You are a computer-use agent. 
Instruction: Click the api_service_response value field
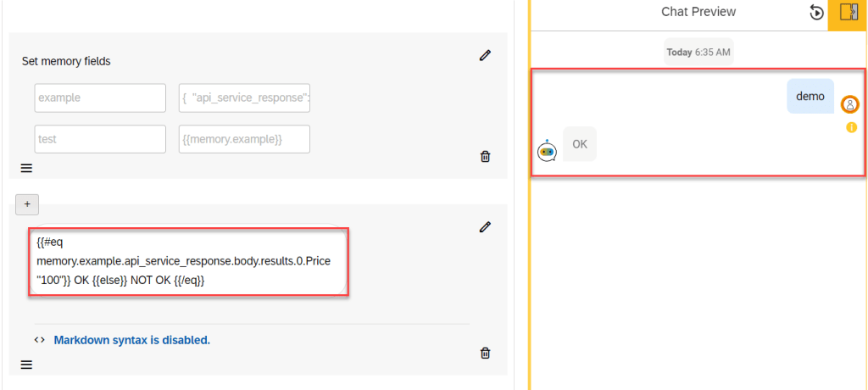(x=244, y=97)
